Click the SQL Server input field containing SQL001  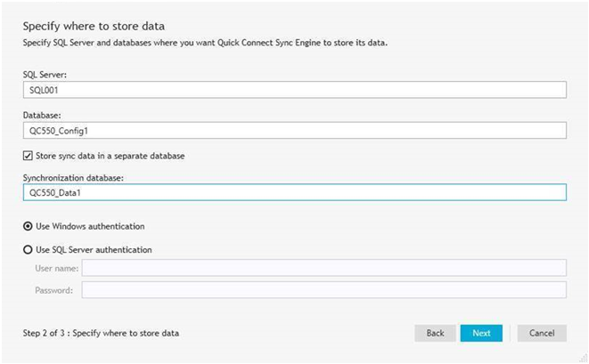(294, 90)
